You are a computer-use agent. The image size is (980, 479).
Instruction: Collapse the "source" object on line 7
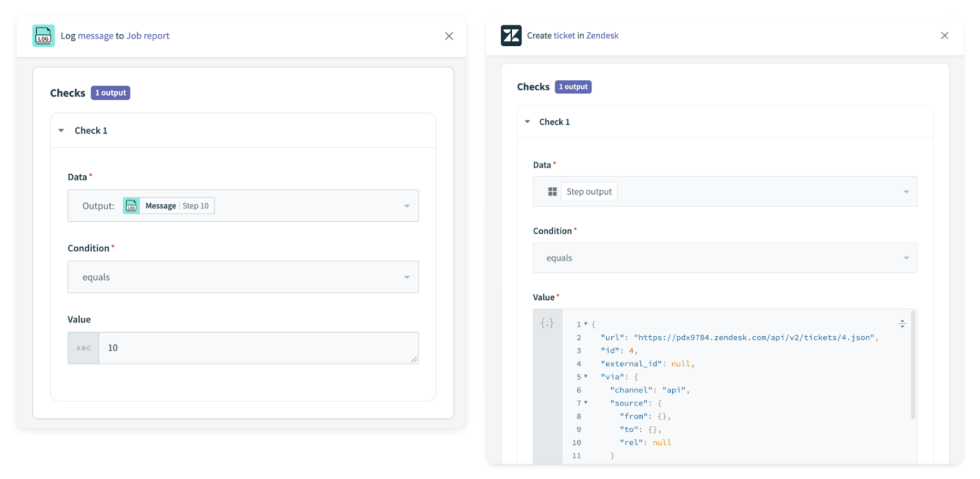[586, 403]
